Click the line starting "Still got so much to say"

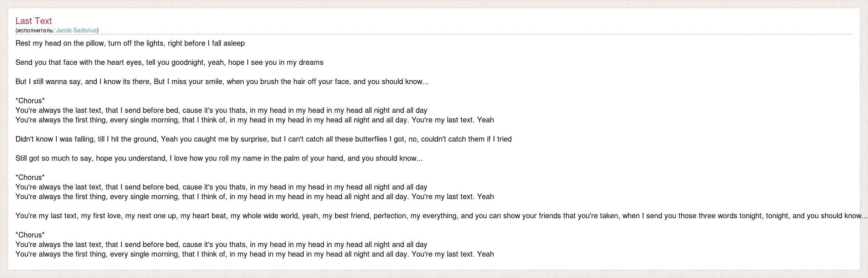click(x=219, y=159)
